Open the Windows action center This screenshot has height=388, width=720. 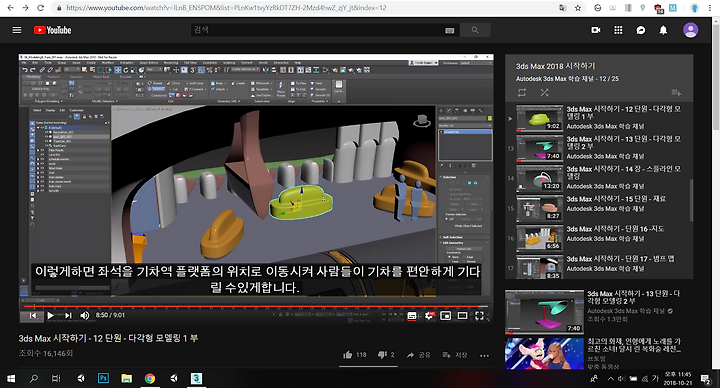pyautogui.click(x=705, y=379)
